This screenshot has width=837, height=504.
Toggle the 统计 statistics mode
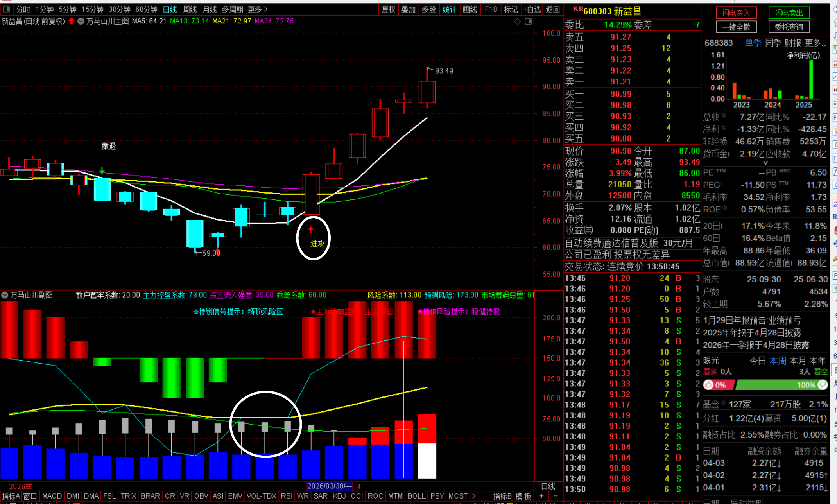(x=449, y=9)
